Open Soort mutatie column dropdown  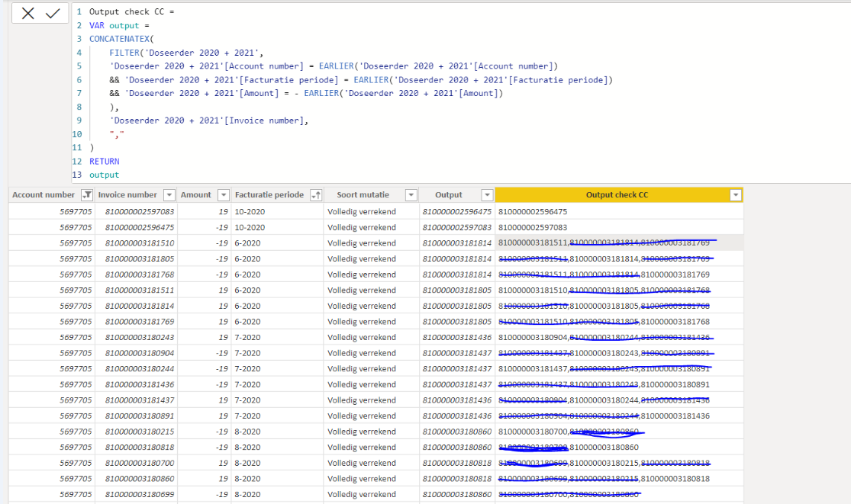pos(411,195)
